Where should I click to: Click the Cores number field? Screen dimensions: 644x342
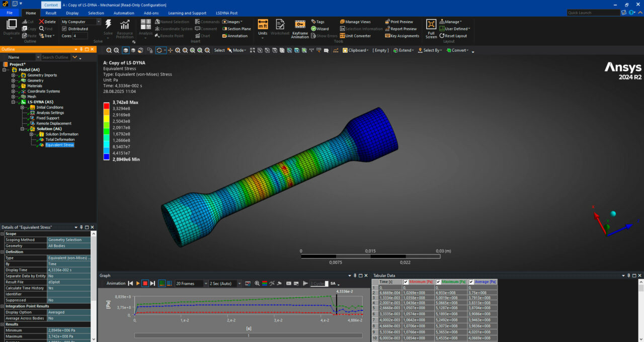coord(81,36)
